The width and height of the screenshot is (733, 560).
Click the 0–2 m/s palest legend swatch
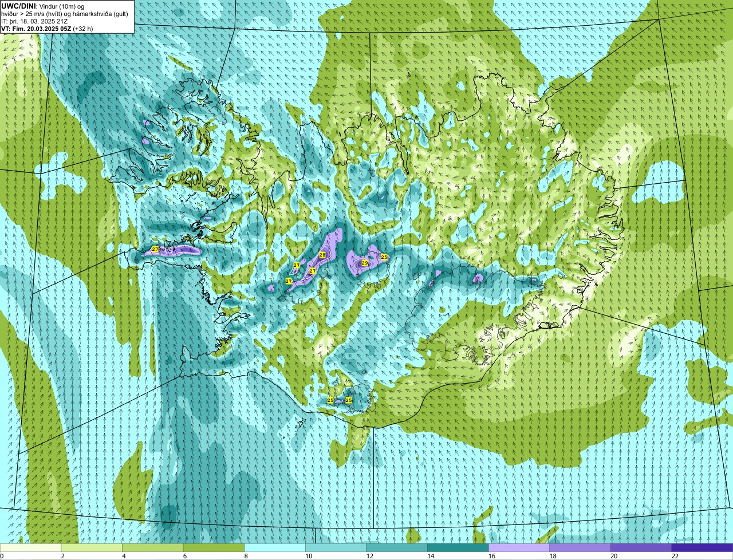pos(30,548)
